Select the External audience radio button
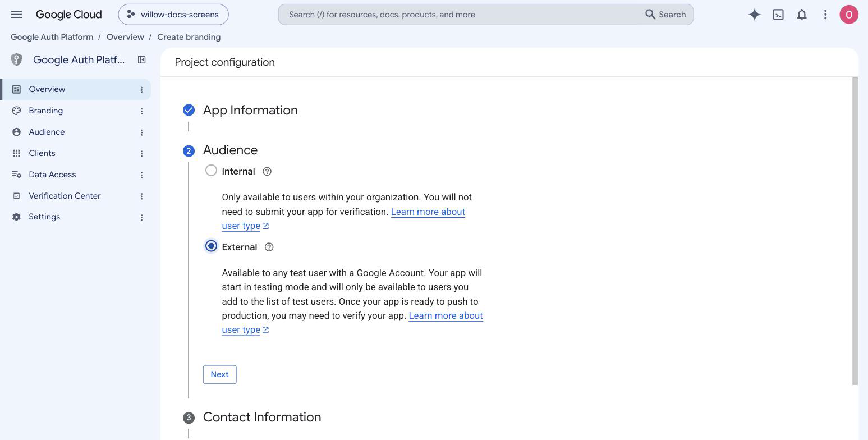Viewport: 868px width, 440px height. [x=211, y=246]
